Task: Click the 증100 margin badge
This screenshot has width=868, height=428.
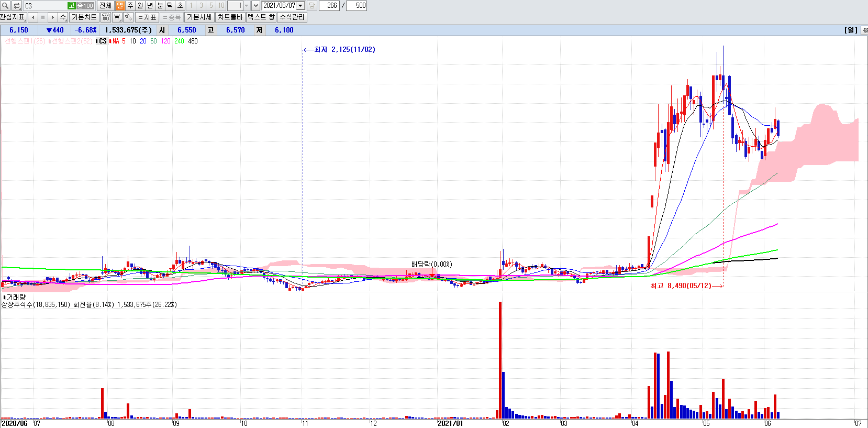Action: coord(85,6)
